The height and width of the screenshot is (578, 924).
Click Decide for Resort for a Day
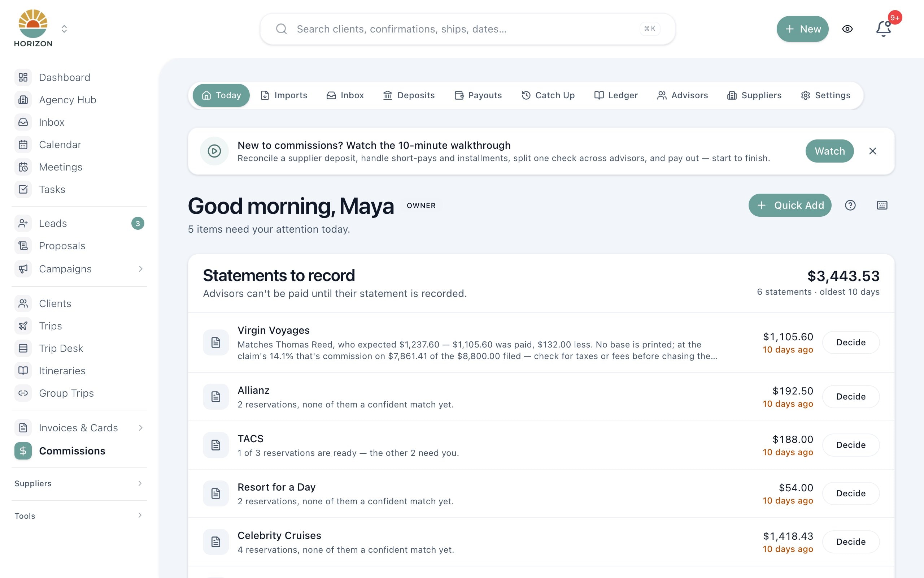tap(851, 493)
